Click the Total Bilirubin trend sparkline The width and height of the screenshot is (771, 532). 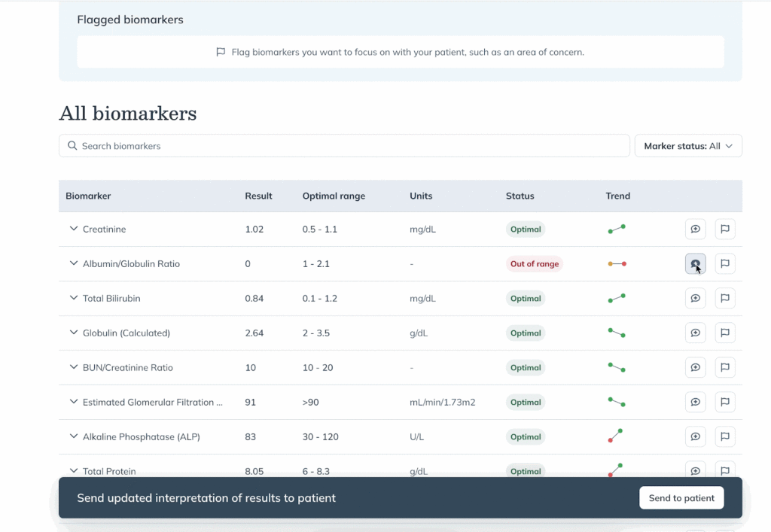click(x=617, y=298)
